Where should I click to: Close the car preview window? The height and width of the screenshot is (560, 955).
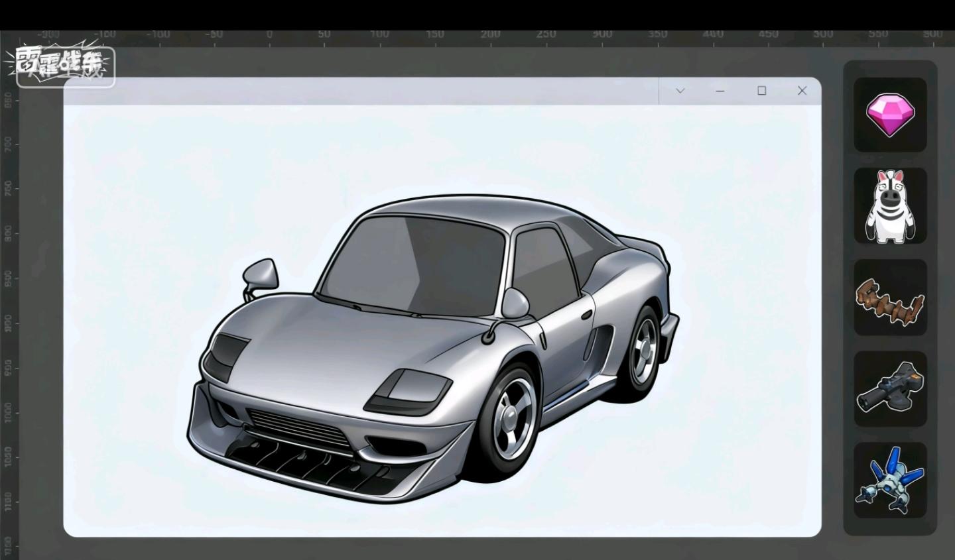point(802,91)
